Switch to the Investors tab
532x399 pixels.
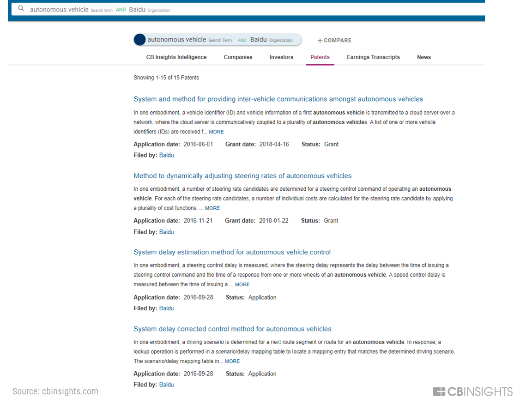coord(281,57)
